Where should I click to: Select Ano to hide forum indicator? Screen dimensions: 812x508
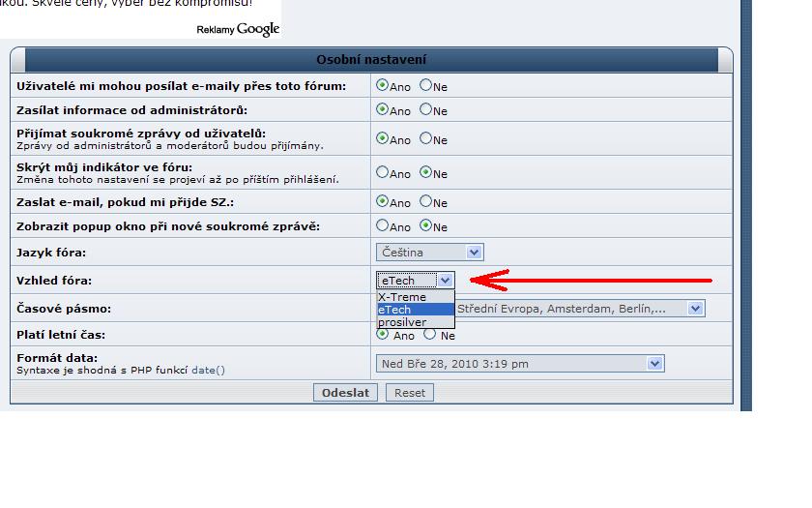382,172
